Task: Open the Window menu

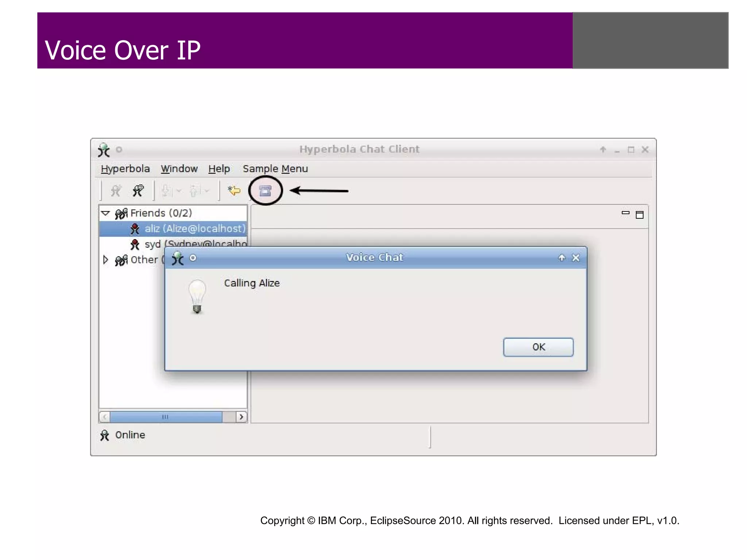Action: click(x=179, y=169)
